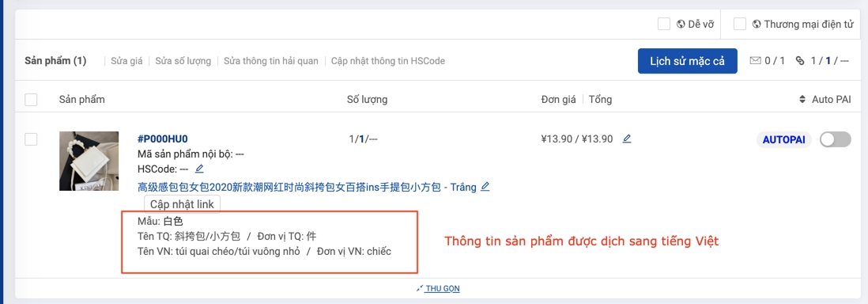Viewport: 868px width, 304px height.
Task: Sort by Auto PAI column arrows
Action: [x=802, y=100]
